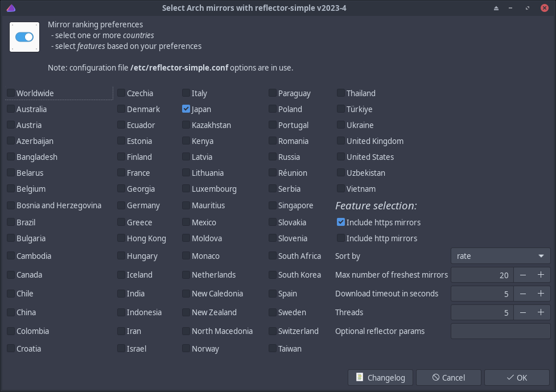Image resolution: width=556 pixels, height=392 pixels.
Task: Tick the Belgium checkbox
Action: coord(11,188)
